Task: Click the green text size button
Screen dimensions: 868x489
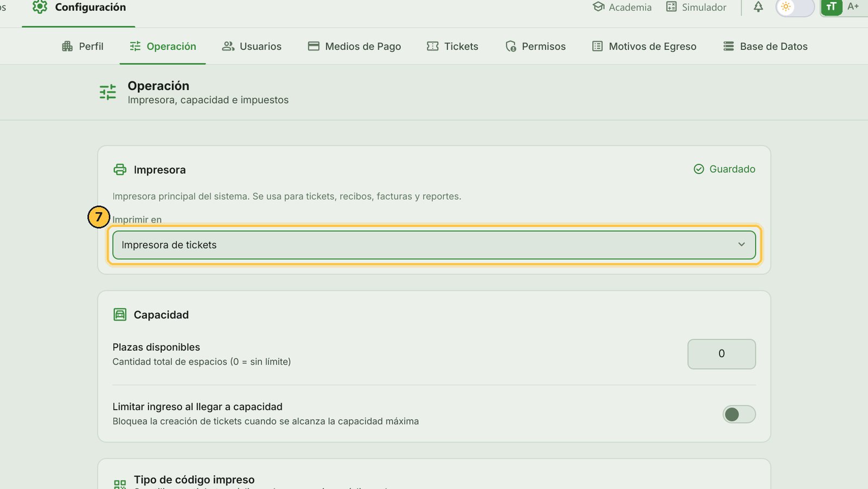Action: tap(832, 7)
